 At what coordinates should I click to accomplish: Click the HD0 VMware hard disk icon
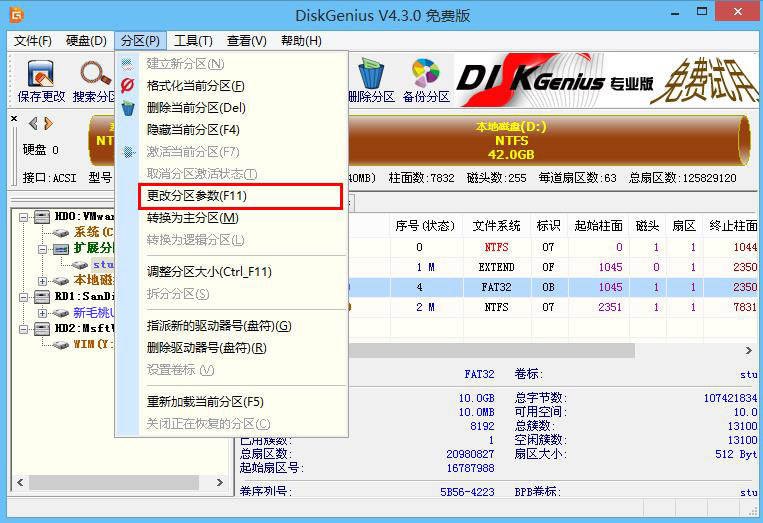point(42,216)
